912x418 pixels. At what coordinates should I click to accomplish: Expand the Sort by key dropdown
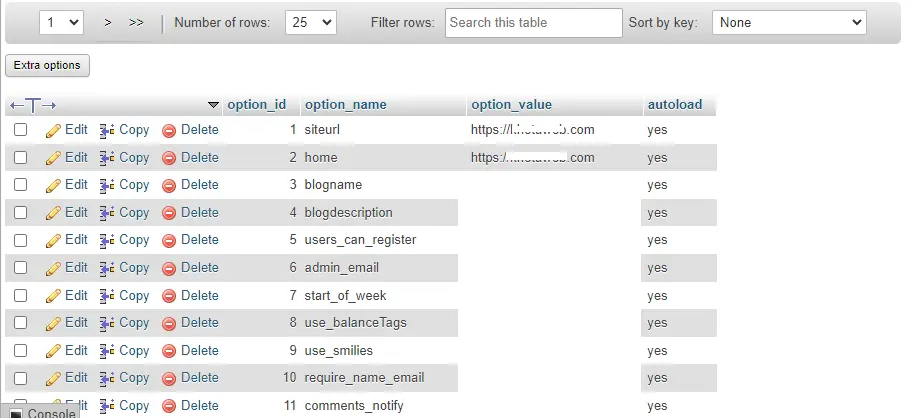pyautogui.click(x=788, y=22)
